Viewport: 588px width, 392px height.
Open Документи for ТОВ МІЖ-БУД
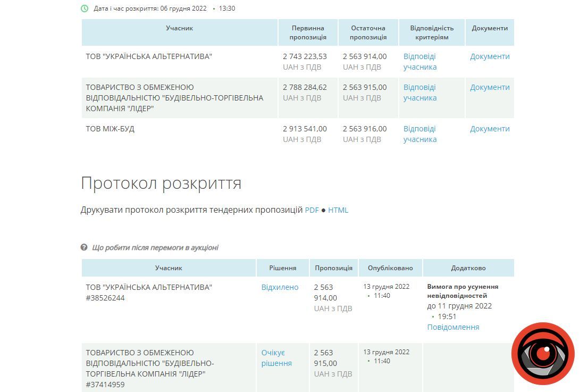[x=489, y=128]
